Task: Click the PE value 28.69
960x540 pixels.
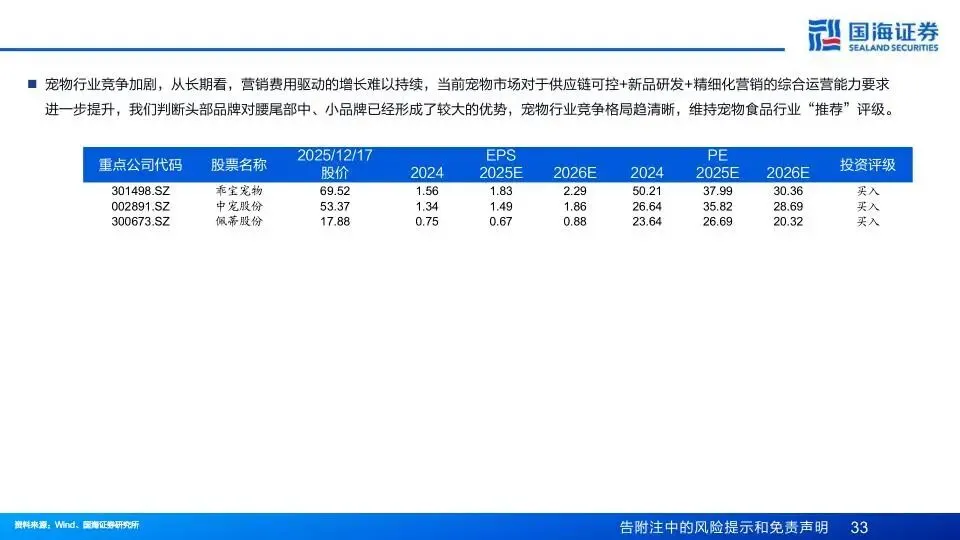Action: coord(788,206)
